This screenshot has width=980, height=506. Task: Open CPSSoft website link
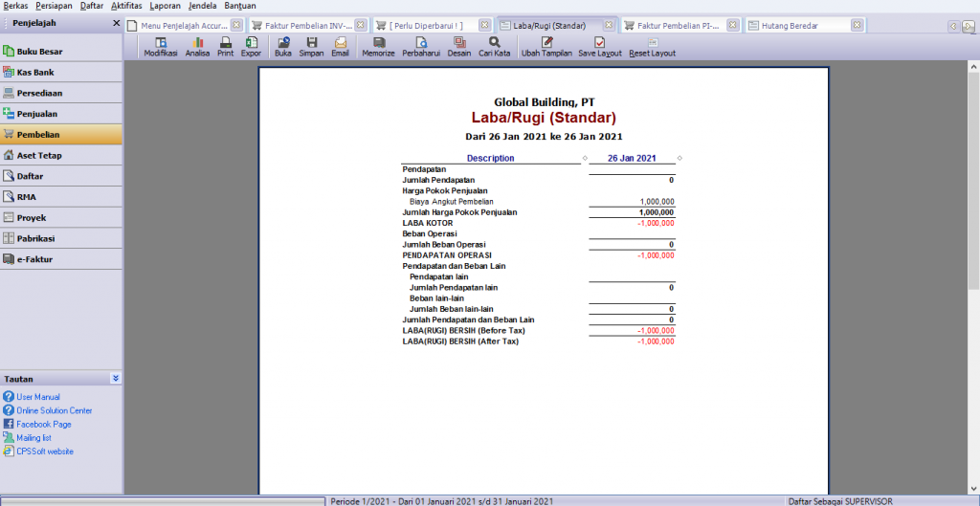45,451
